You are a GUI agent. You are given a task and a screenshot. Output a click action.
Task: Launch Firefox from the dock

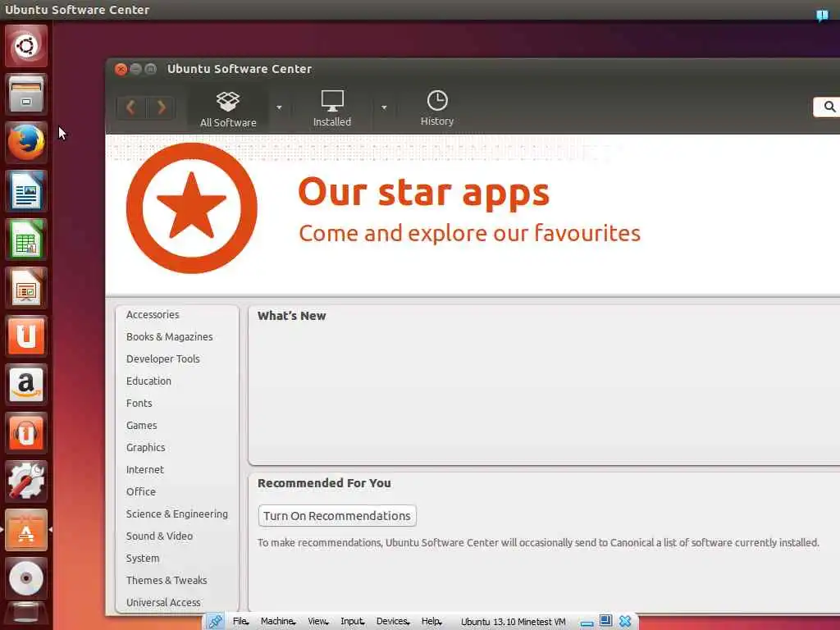25,143
